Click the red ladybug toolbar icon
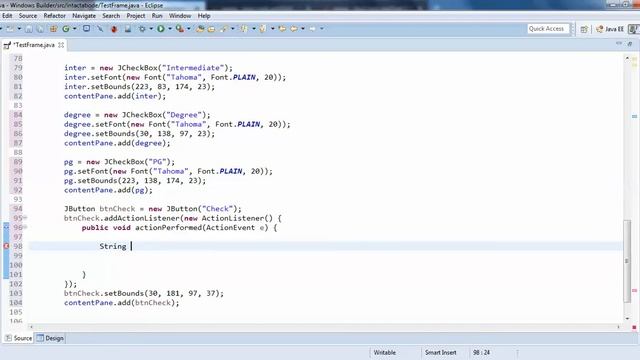The width and height of the screenshot is (640, 360). click(114, 29)
